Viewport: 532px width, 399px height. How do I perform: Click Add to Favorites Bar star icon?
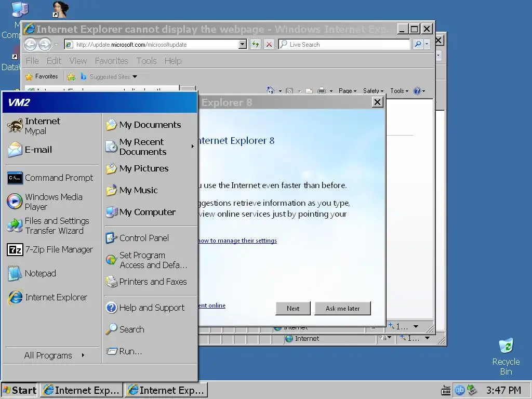[71, 77]
